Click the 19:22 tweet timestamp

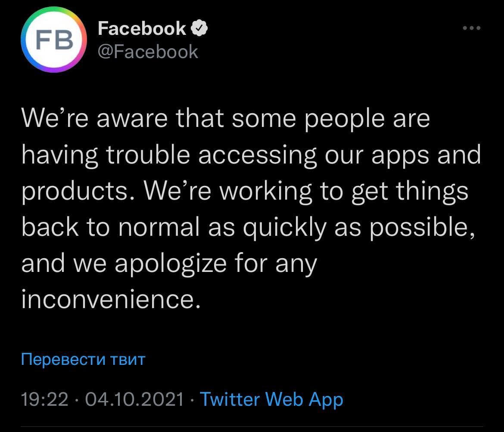(44, 399)
